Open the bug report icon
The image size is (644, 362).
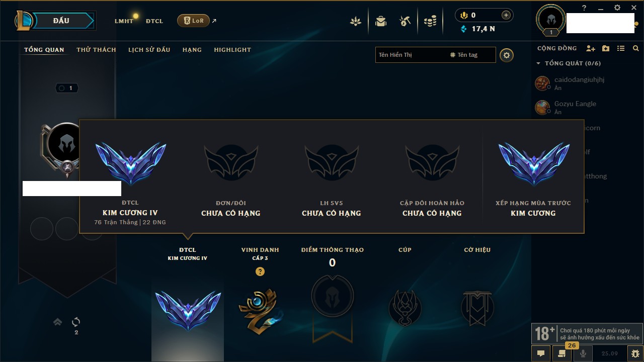pos(635,353)
